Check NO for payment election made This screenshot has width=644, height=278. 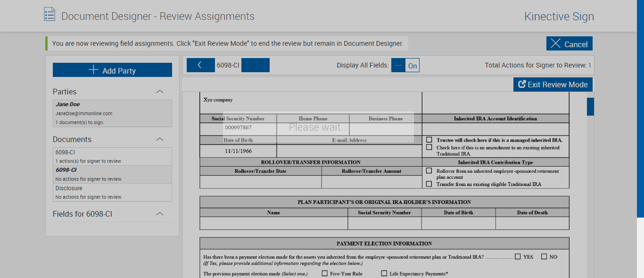tap(544, 257)
